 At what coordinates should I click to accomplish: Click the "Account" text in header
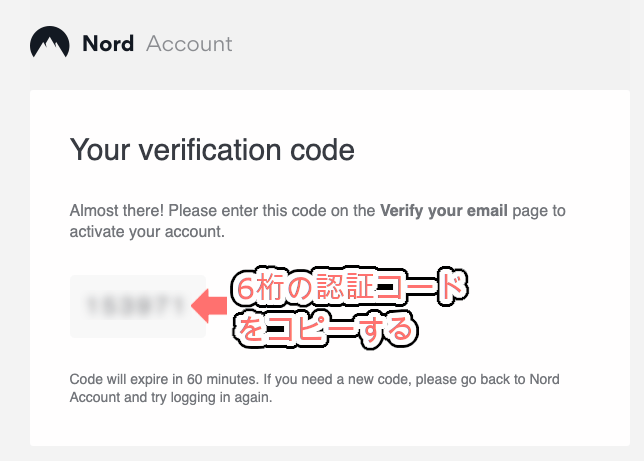189,44
